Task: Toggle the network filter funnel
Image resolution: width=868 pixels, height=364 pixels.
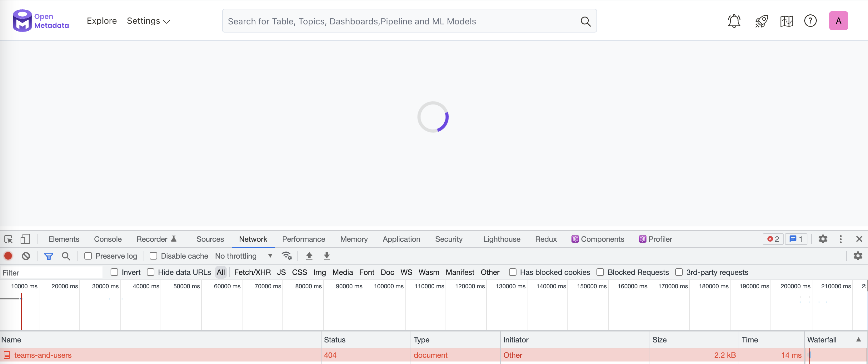Action: 48,256
